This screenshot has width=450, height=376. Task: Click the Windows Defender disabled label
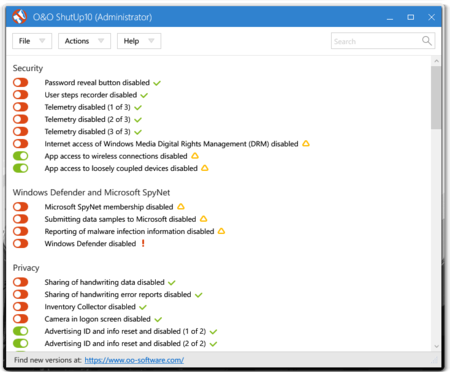click(x=90, y=243)
